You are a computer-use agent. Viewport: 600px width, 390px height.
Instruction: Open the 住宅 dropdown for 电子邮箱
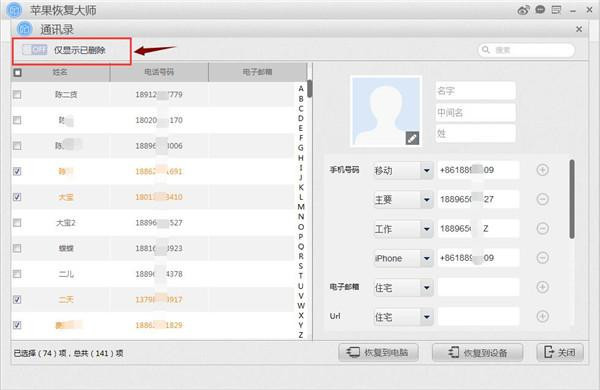click(x=426, y=287)
